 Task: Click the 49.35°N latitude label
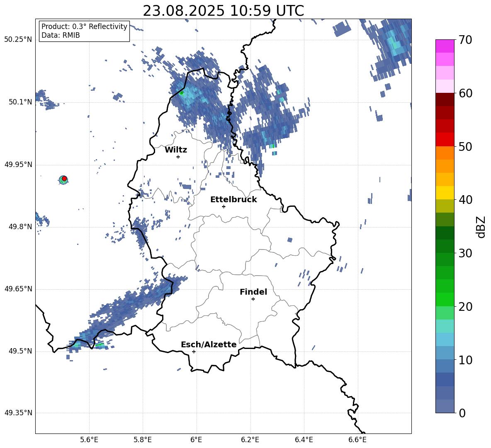(x=18, y=413)
